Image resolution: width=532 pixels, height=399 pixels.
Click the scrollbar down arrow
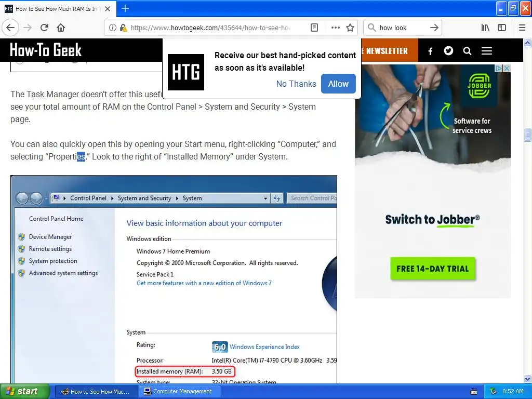[x=527, y=379]
